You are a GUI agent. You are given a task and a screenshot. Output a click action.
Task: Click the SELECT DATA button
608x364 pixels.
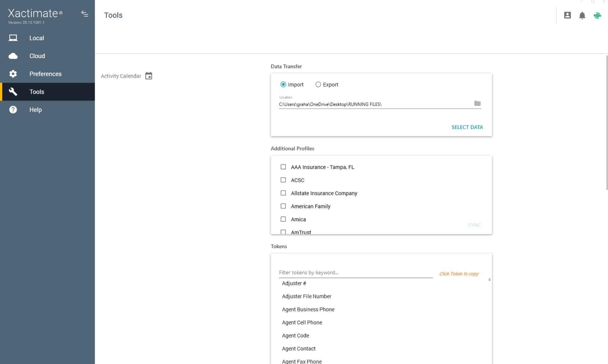[x=467, y=127]
